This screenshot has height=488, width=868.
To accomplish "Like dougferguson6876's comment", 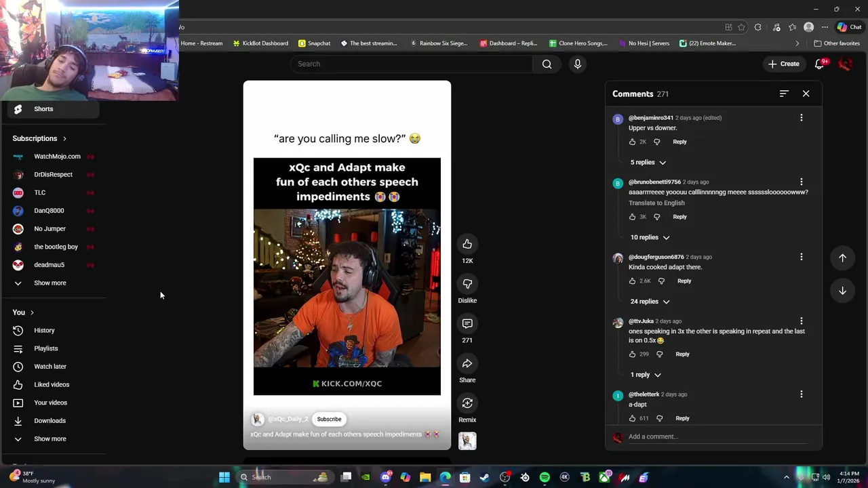I will pos(632,281).
